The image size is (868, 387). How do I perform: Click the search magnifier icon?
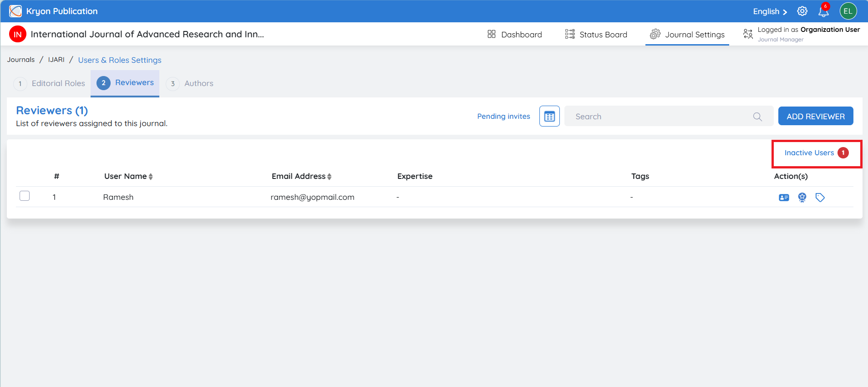[757, 117]
